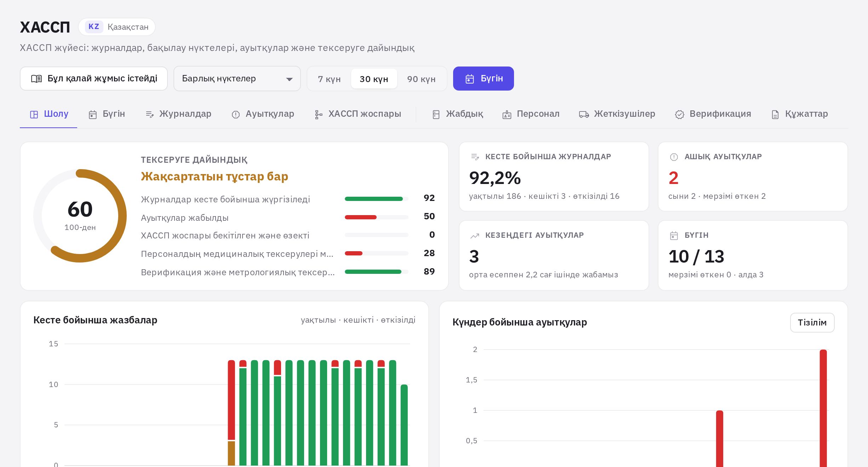This screenshot has height=467, width=868.
Task: Click the readiness score ring showing 60
Action: coord(80,216)
